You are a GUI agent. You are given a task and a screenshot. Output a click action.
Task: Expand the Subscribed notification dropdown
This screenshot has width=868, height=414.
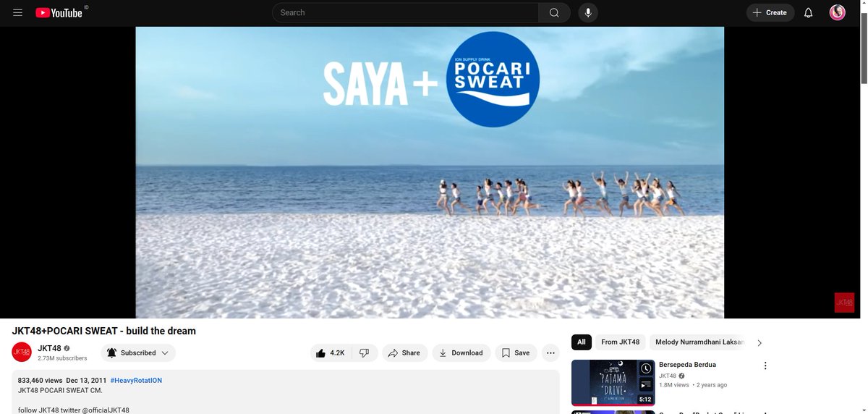[138, 353]
